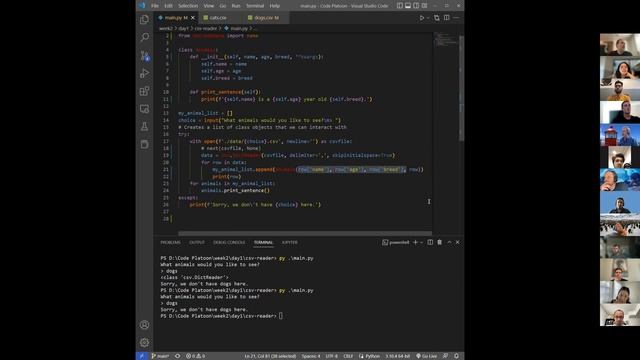Switch to the Debug Console panel tab
This screenshot has width=640, height=360.
coord(229,242)
